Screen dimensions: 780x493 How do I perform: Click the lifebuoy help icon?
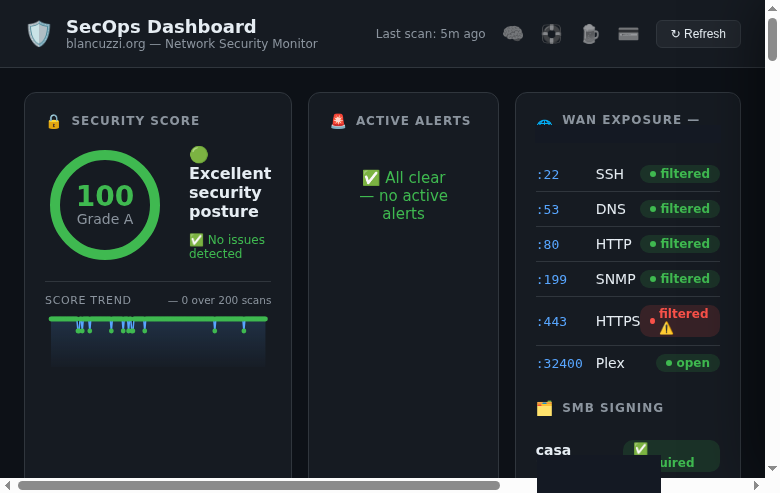(551, 34)
